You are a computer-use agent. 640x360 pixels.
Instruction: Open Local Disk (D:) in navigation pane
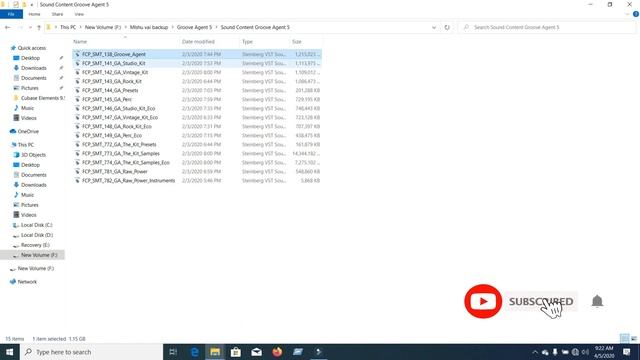pyautogui.click(x=36, y=235)
